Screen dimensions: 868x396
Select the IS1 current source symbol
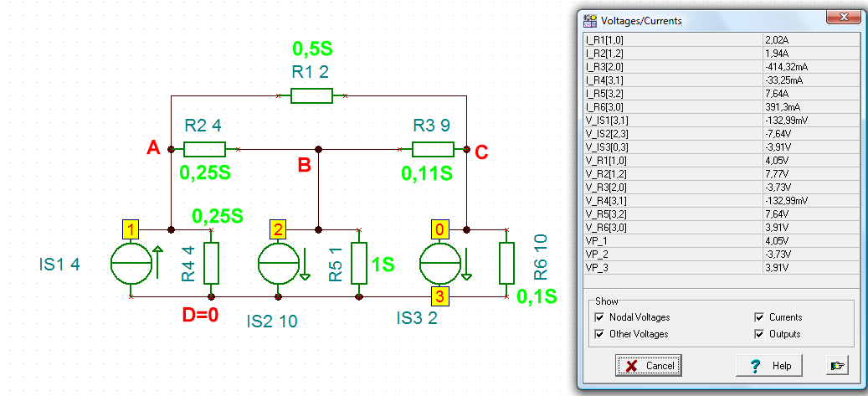pyautogui.click(x=131, y=264)
